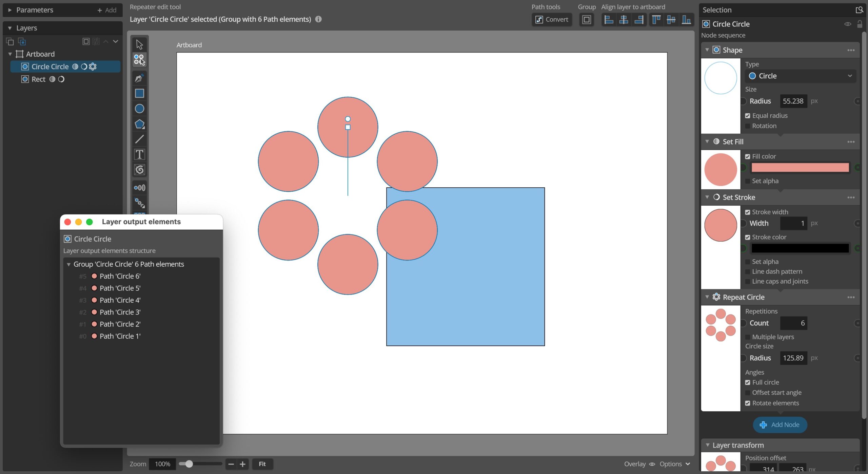Align layer left to artboard

pyautogui.click(x=609, y=19)
